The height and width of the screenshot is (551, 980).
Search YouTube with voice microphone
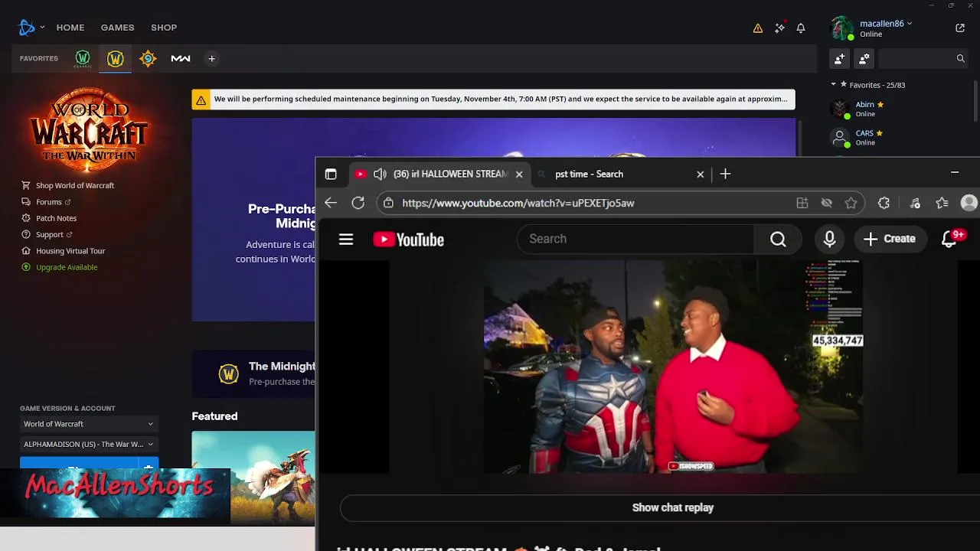pos(830,240)
